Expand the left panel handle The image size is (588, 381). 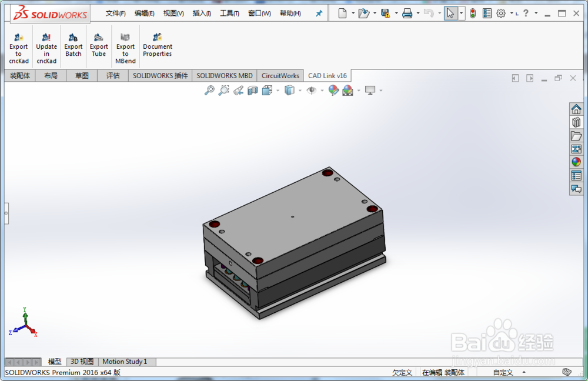6,213
